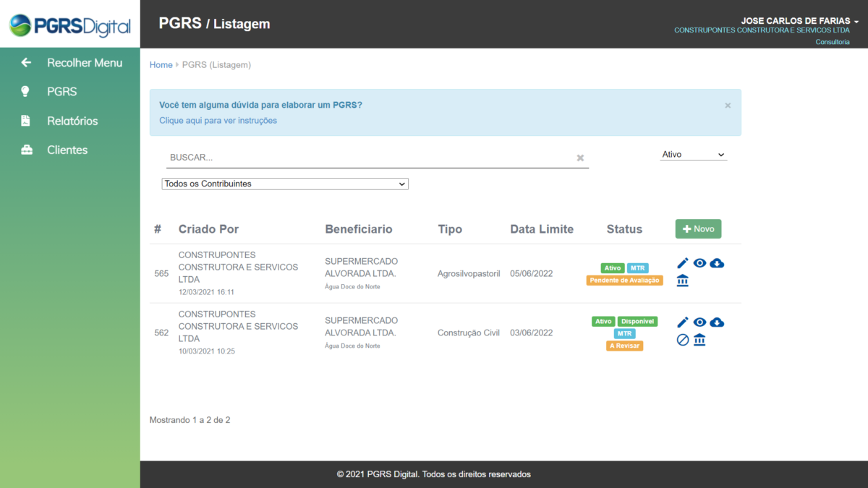Screen dimensions: 868x488
Task: Click row number 562
Action: (161, 333)
